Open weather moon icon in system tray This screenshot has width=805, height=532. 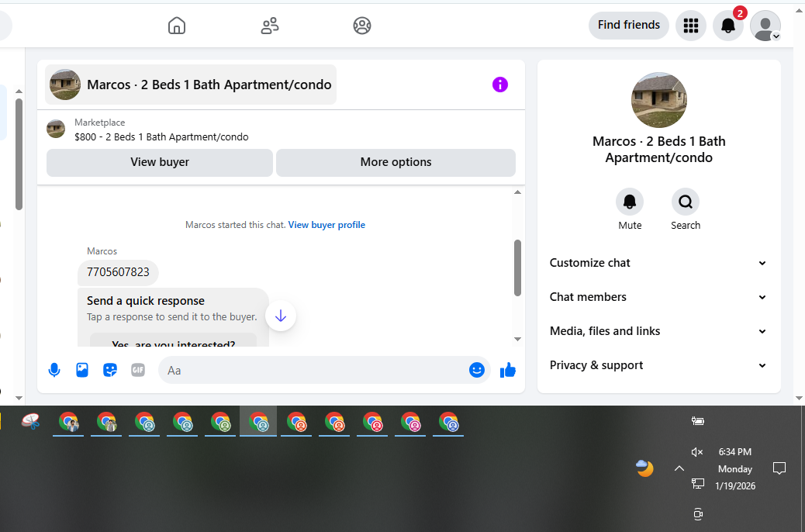644,468
